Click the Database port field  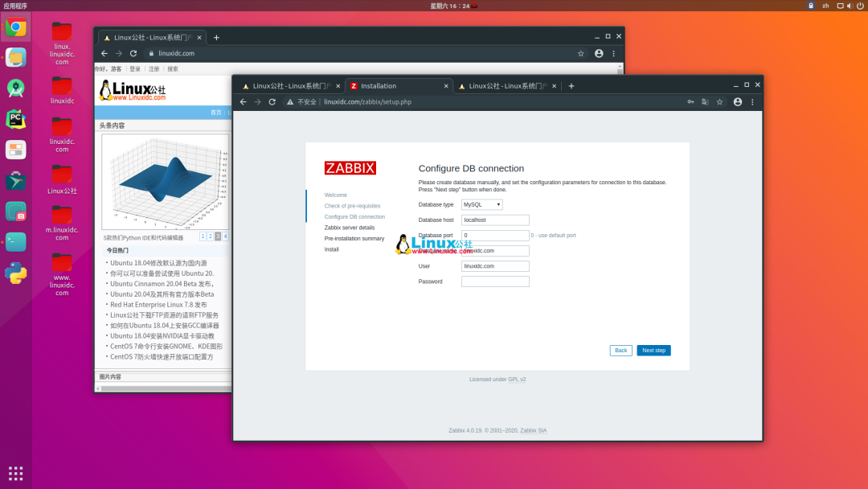(495, 236)
